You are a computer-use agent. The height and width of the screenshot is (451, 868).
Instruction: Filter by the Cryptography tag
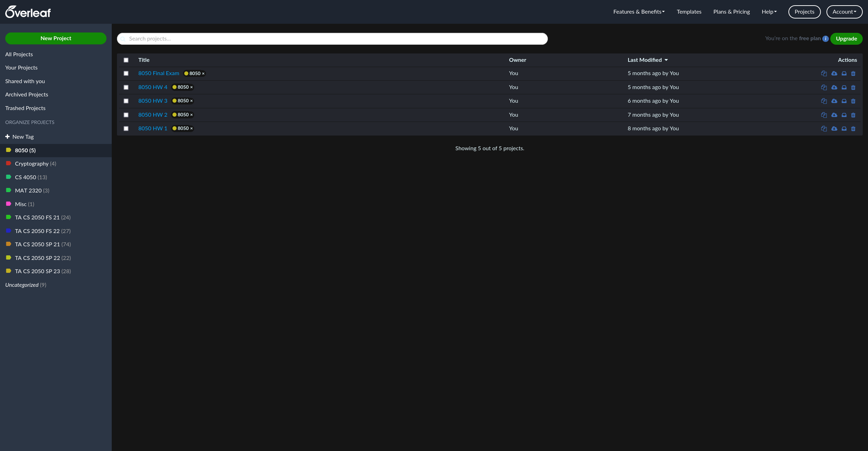click(31, 164)
